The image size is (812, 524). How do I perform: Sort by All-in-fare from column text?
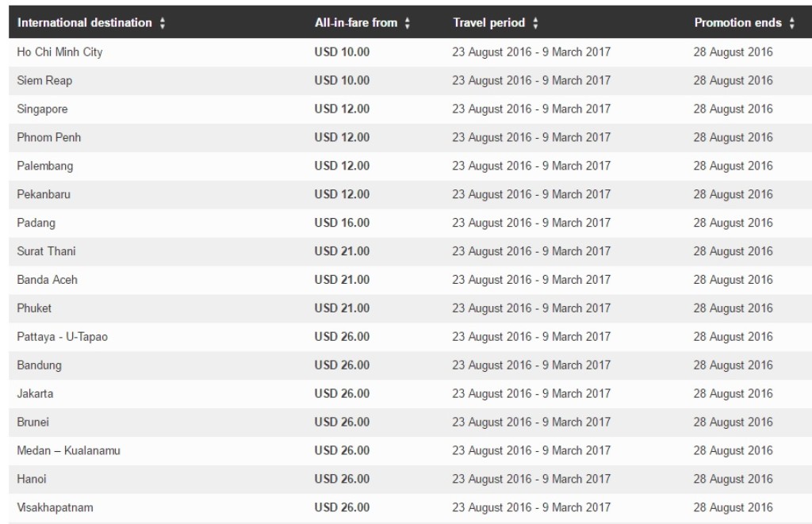[x=356, y=23]
